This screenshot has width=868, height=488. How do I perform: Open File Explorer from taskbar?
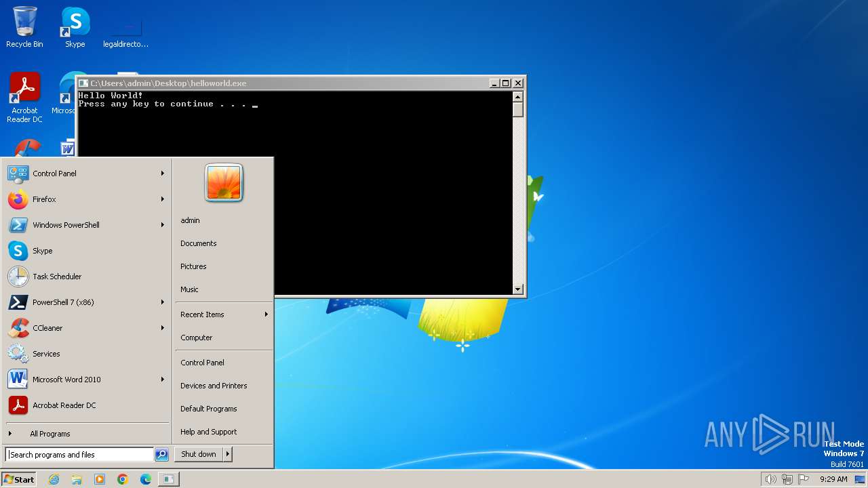coord(77,479)
